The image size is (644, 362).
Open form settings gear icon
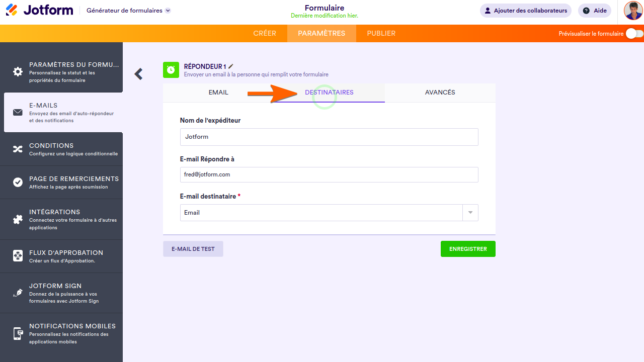coord(18,71)
